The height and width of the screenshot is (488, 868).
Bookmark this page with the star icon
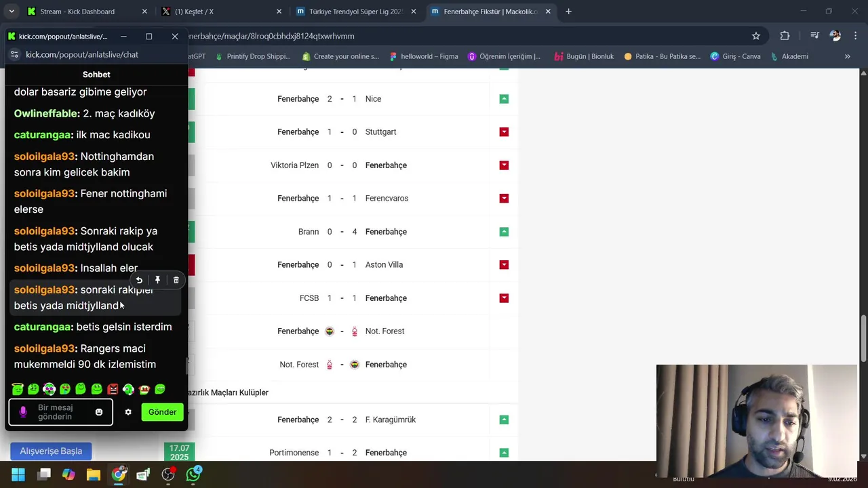tap(756, 36)
